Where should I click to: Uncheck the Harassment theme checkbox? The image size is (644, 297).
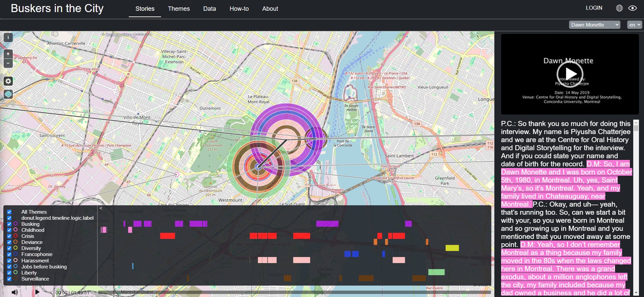[x=9, y=261]
